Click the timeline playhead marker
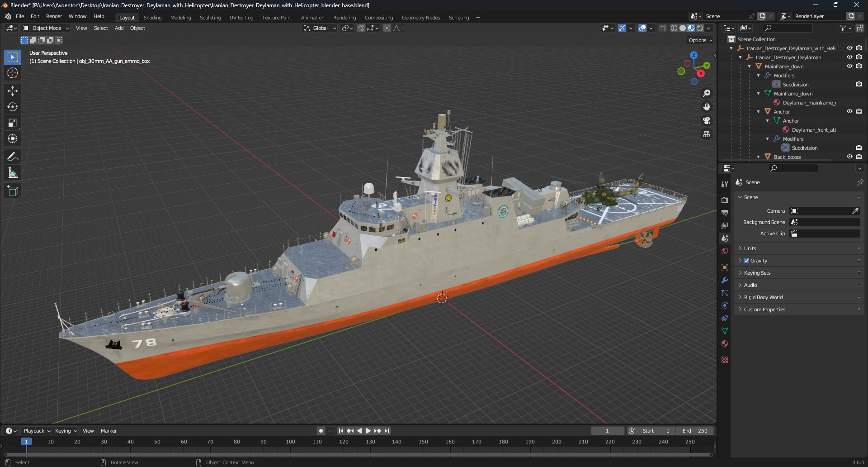This screenshot has height=467, width=868. click(x=26, y=442)
